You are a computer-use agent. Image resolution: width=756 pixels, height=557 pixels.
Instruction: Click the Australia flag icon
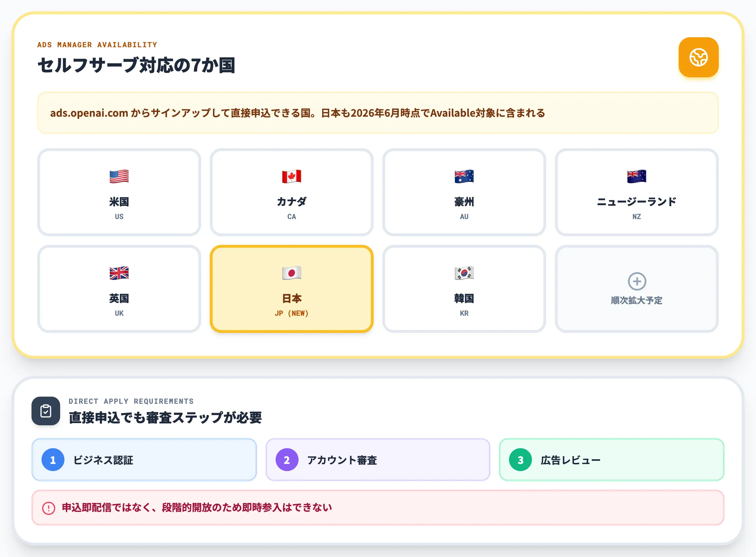click(x=464, y=176)
